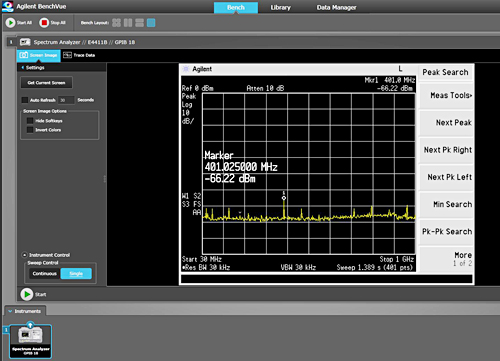
Task: Select the single-pane bench layout icon
Action: point(151,23)
